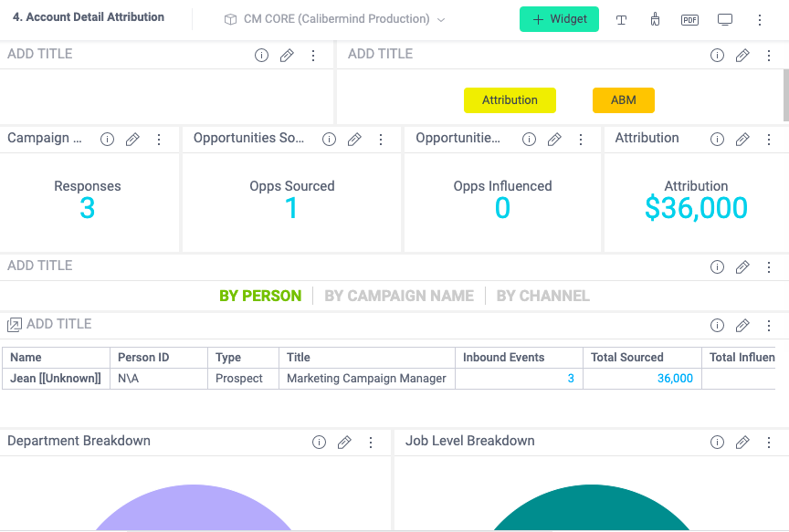
Task: Edit the first ADD TITLE widget
Action: (287, 56)
